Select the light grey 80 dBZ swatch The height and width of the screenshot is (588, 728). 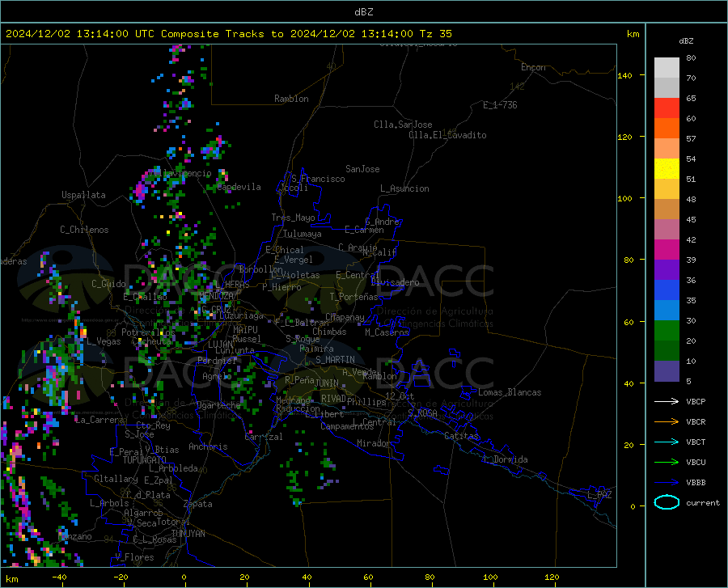click(667, 68)
